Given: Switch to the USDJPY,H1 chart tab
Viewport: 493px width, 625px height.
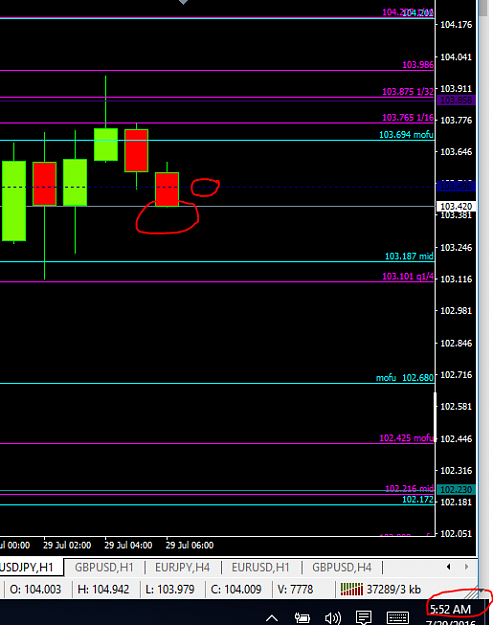Looking at the screenshot, I should click(x=31, y=567).
